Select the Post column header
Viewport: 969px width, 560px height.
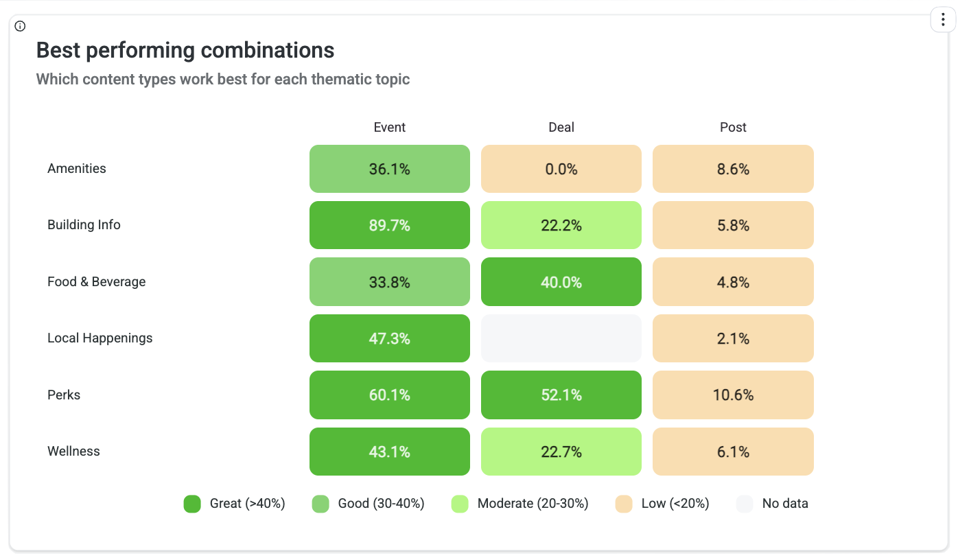[x=733, y=128]
